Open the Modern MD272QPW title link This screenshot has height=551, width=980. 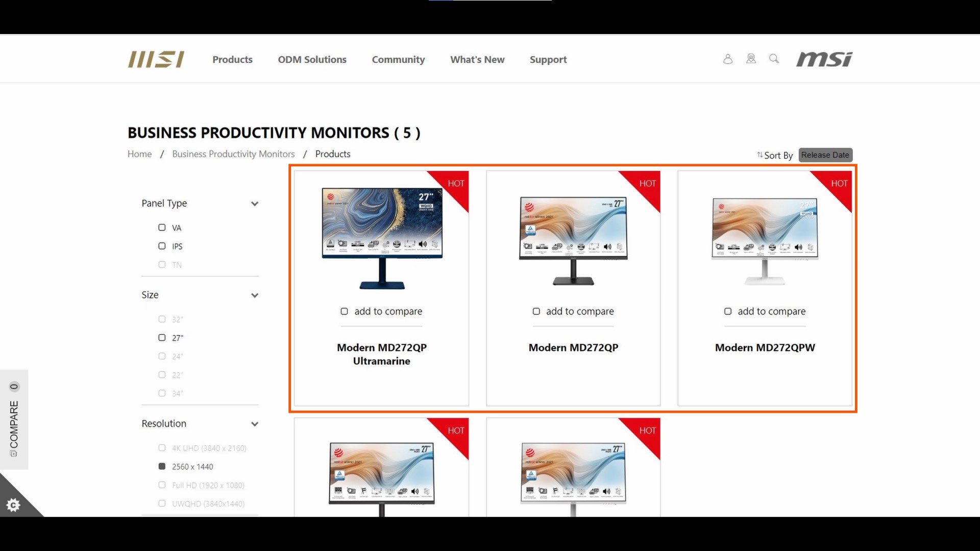765,347
